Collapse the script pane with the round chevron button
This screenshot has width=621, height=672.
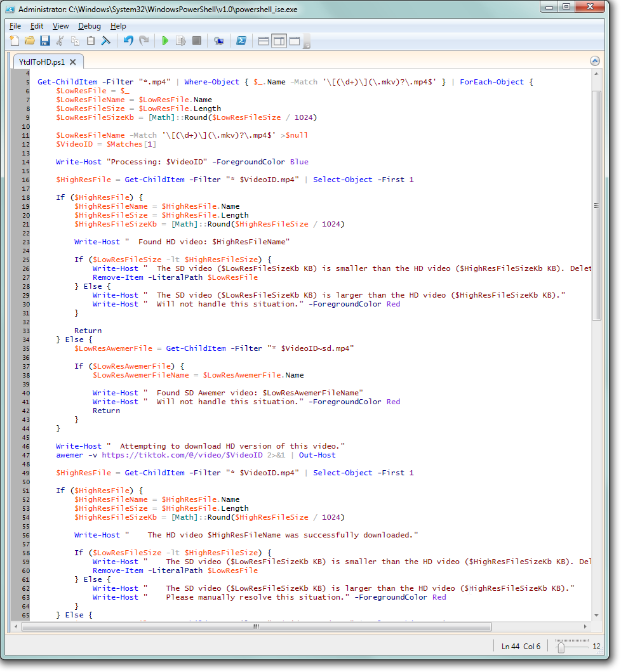click(x=595, y=62)
